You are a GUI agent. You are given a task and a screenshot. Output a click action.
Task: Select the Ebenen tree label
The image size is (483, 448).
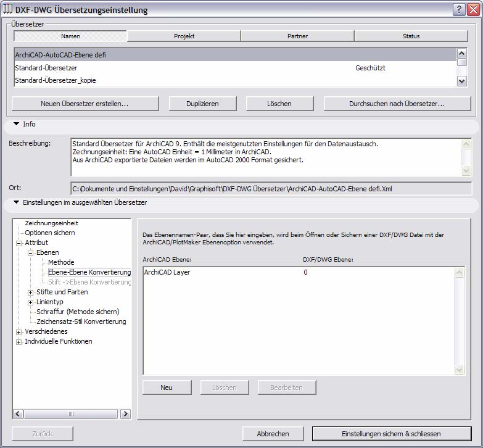pos(47,252)
